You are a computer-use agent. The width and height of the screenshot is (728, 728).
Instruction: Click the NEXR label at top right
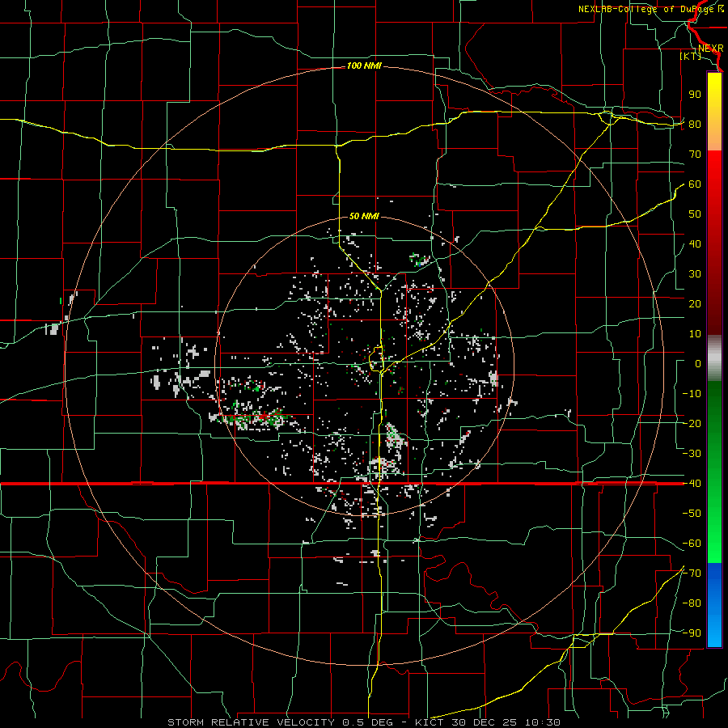point(711,49)
